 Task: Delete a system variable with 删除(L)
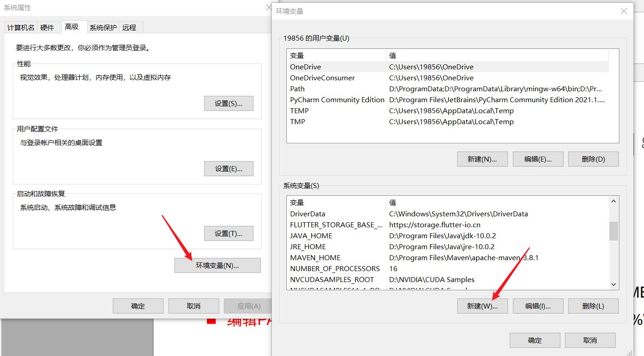coord(593,306)
